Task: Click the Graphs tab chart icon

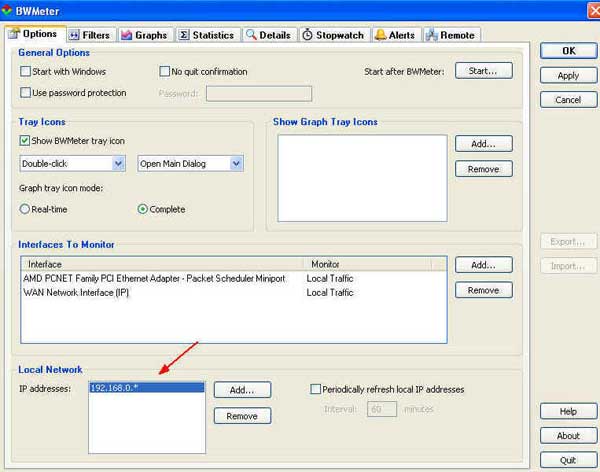Action: (127, 35)
